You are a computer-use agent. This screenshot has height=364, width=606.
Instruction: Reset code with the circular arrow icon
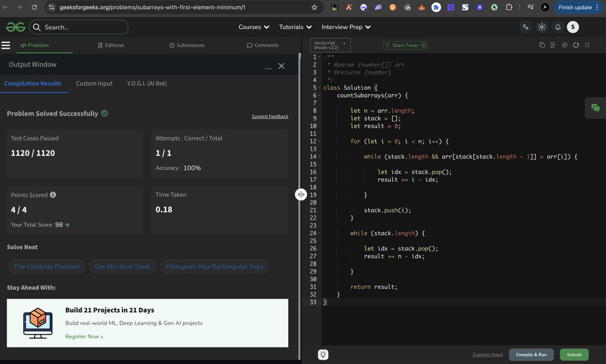[576, 45]
